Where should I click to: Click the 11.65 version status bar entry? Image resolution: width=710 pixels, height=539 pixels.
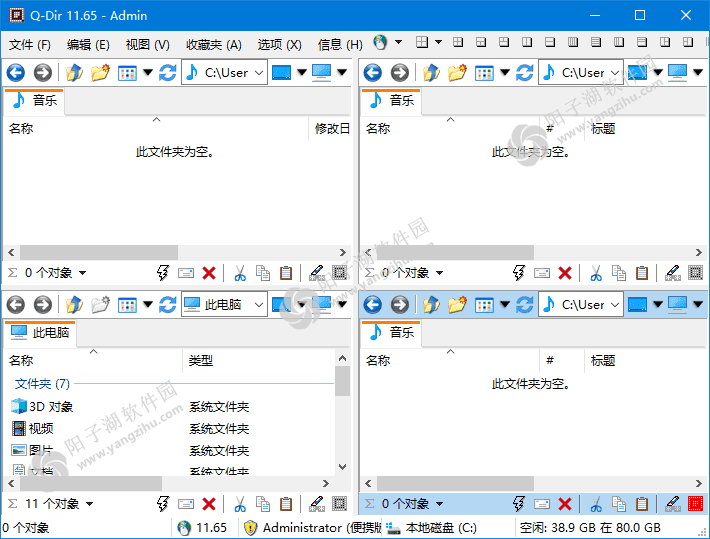(x=202, y=528)
